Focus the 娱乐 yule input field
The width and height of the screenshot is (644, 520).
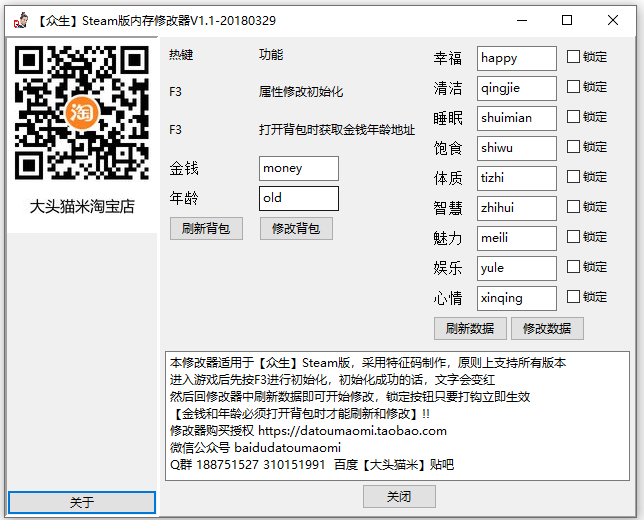click(x=517, y=268)
